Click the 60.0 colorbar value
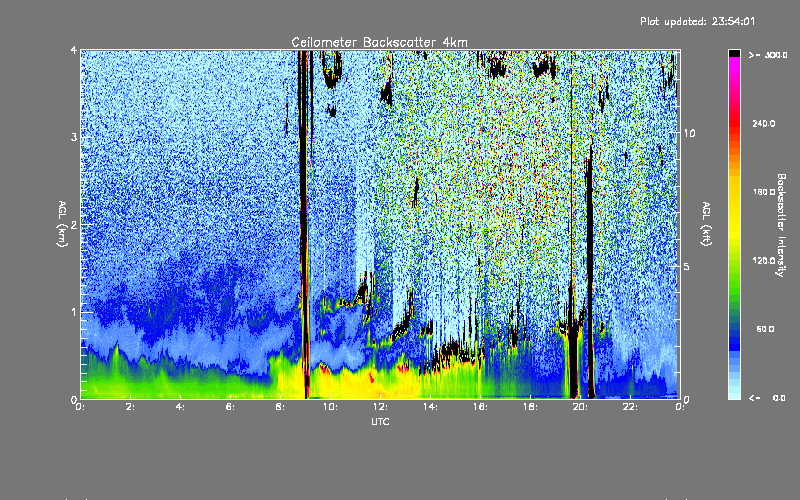The image size is (800, 500). click(765, 329)
